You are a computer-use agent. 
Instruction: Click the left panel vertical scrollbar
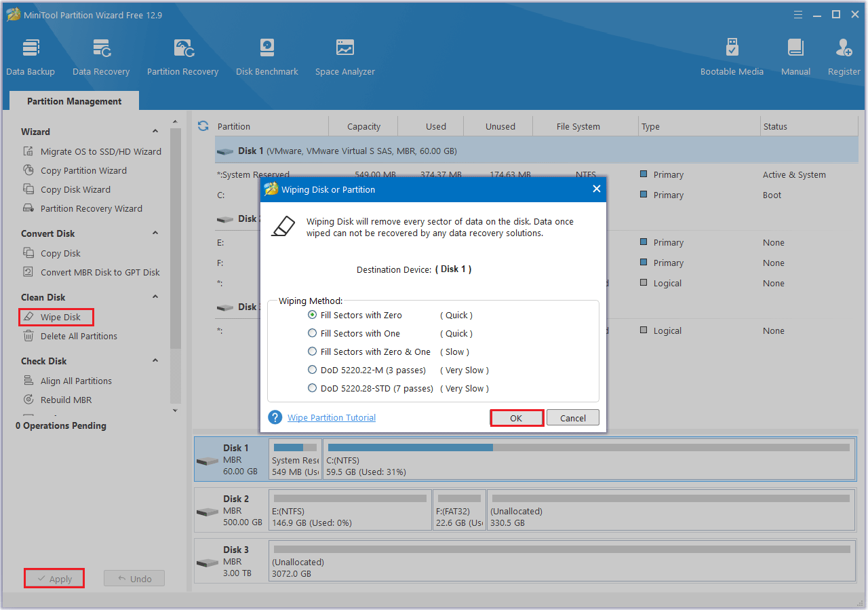click(176, 237)
